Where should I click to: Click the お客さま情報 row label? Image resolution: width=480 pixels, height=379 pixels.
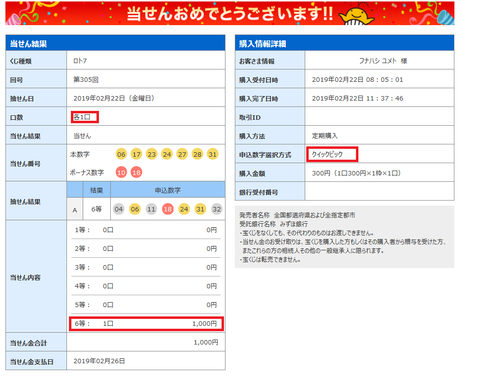(257, 61)
